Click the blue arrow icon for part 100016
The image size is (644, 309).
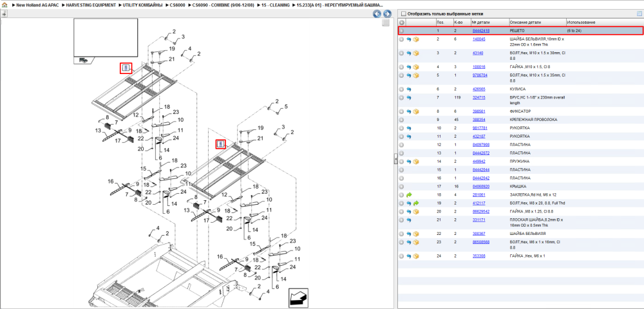[x=409, y=67]
